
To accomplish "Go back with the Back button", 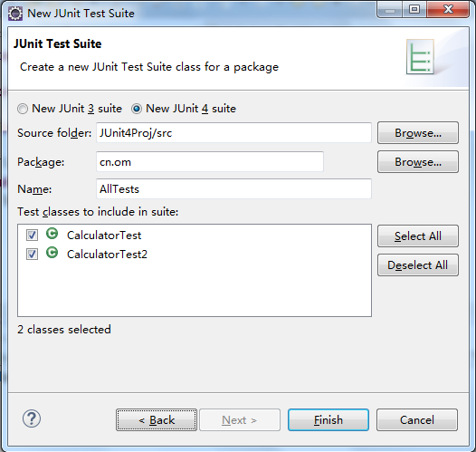I will [x=157, y=419].
